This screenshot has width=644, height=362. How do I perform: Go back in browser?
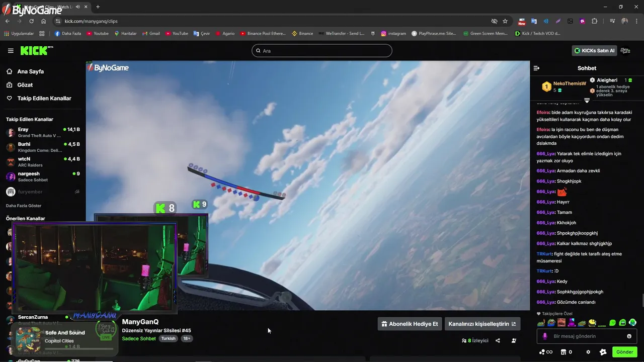(7, 21)
